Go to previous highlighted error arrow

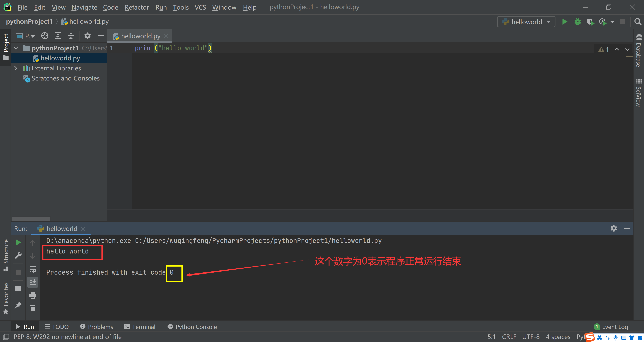pyautogui.click(x=617, y=49)
